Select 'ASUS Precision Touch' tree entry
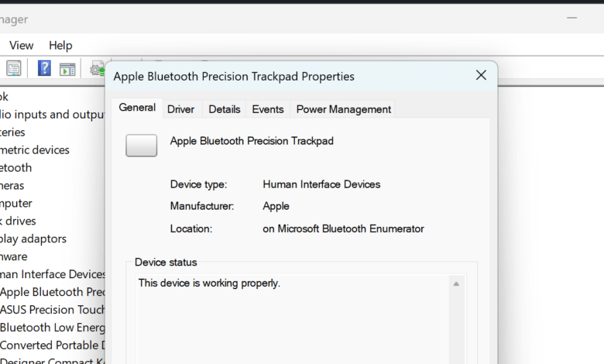Image resolution: width=604 pixels, height=364 pixels. pyautogui.click(x=53, y=310)
